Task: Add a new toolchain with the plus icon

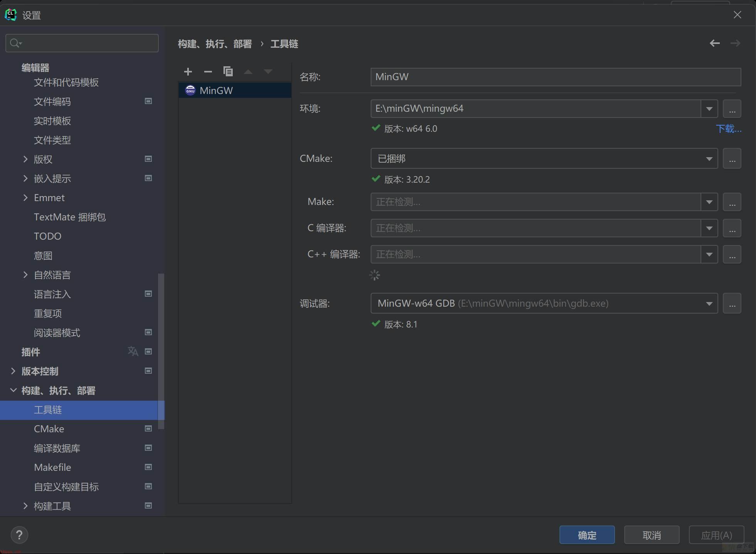Action: pyautogui.click(x=188, y=72)
